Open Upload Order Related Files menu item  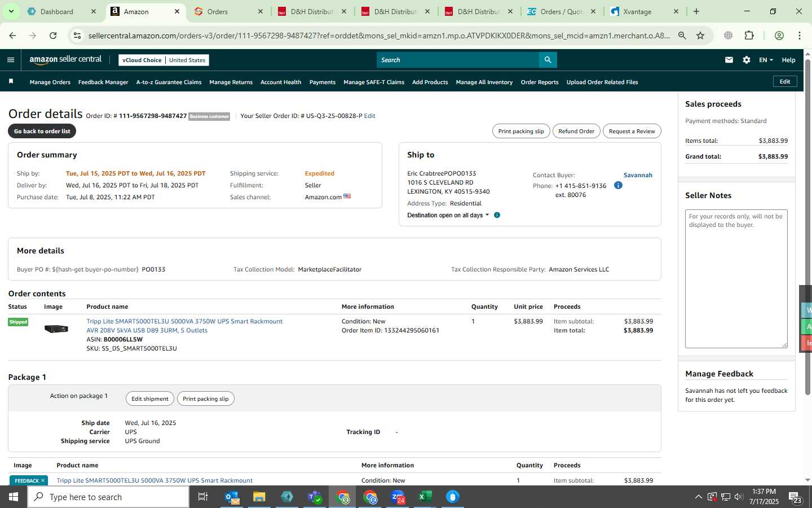click(x=602, y=82)
